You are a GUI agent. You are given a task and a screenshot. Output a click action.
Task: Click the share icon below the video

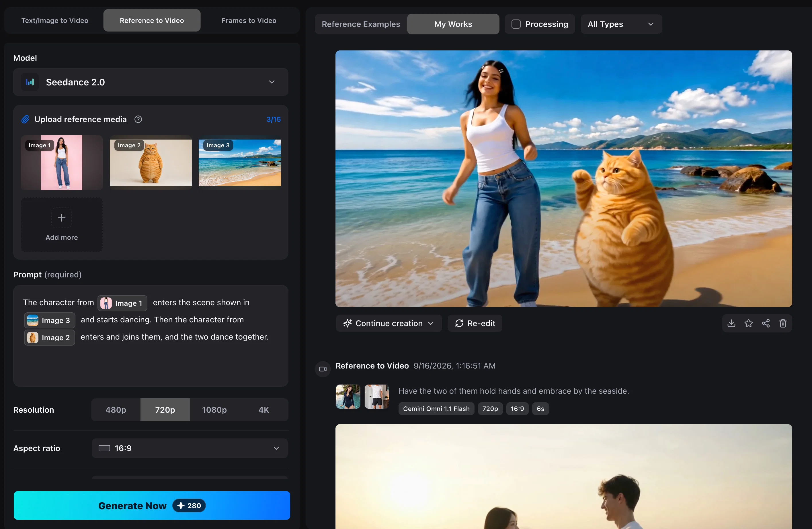click(x=766, y=323)
